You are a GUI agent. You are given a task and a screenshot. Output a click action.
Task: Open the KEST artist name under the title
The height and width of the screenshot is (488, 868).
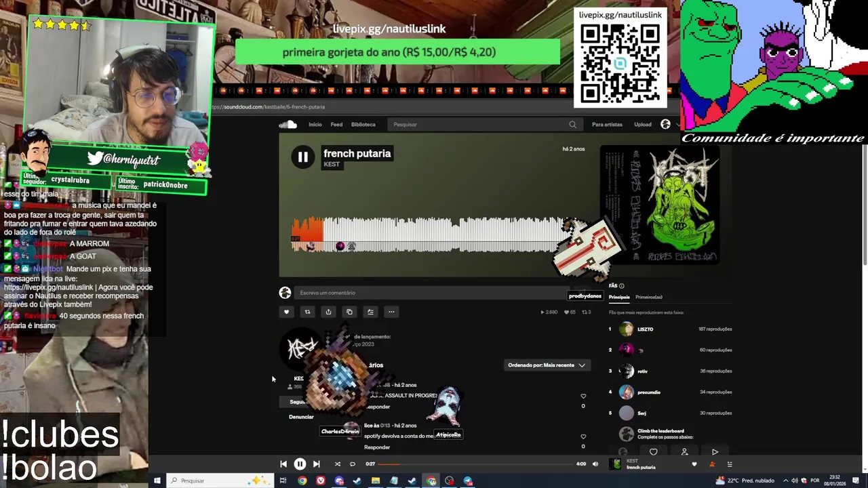[x=331, y=165]
